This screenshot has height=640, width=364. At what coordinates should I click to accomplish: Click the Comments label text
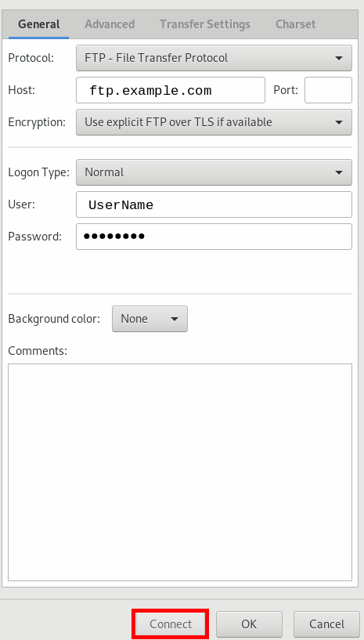coord(38,351)
